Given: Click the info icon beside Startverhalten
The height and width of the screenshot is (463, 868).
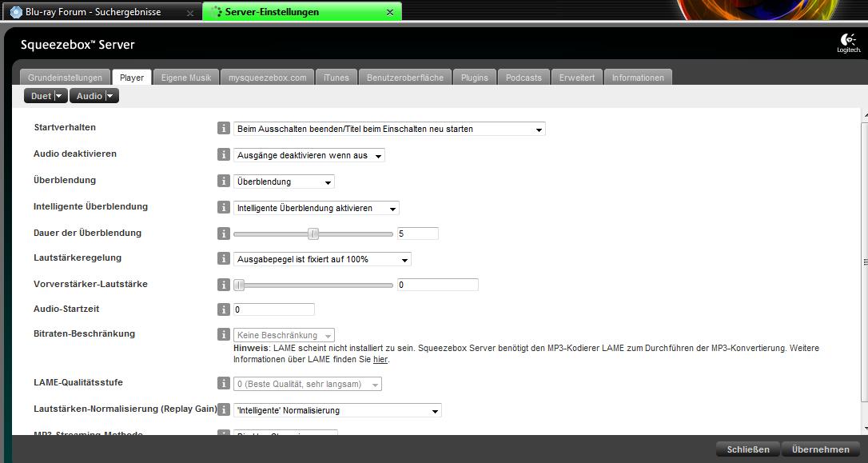Looking at the screenshot, I should point(224,129).
